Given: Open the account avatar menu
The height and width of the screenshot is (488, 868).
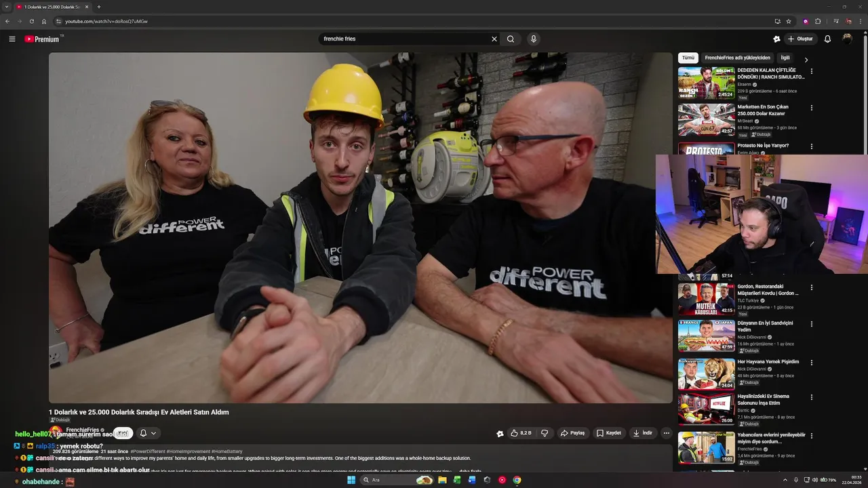Looking at the screenshot, I should [x=847, y=39].
